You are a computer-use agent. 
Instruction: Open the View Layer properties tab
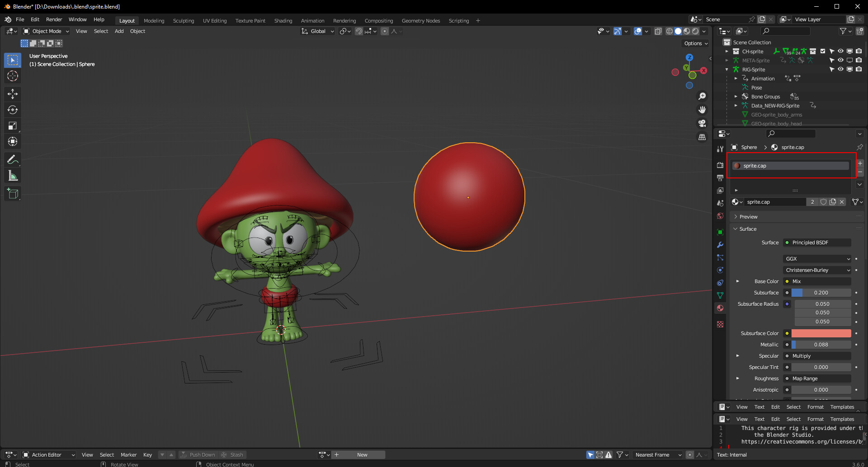point(720,191)
